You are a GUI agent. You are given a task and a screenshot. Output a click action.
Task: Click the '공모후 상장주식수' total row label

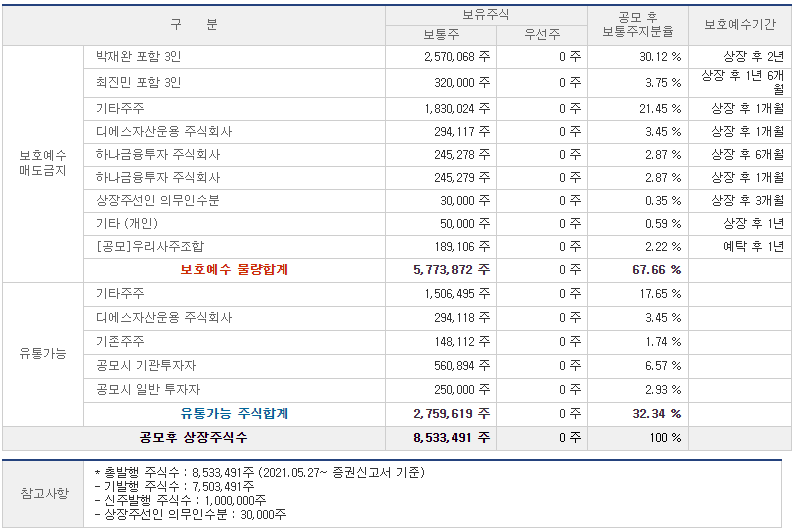tap(194, 438)
